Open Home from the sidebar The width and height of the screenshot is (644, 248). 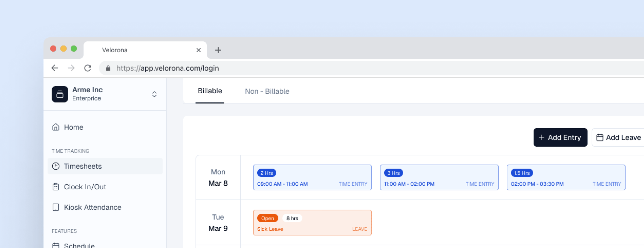73,127
